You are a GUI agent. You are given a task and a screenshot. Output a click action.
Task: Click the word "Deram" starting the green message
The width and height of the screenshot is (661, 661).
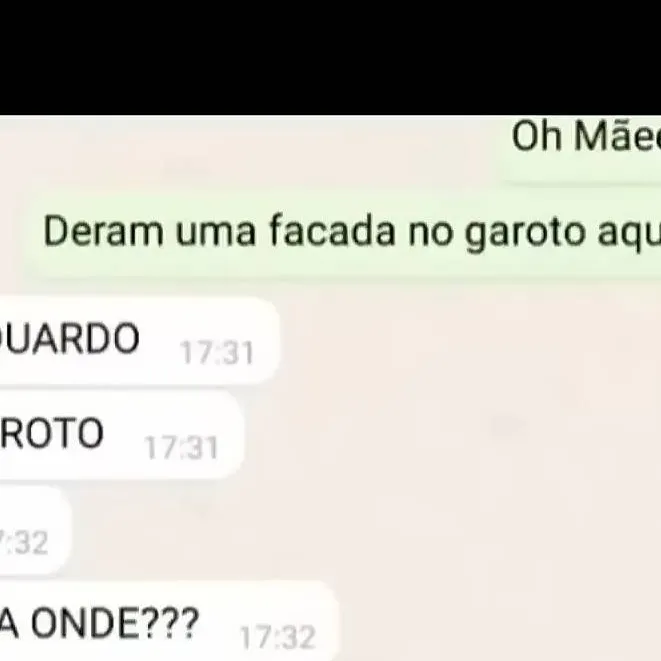(x=104, y=231)
